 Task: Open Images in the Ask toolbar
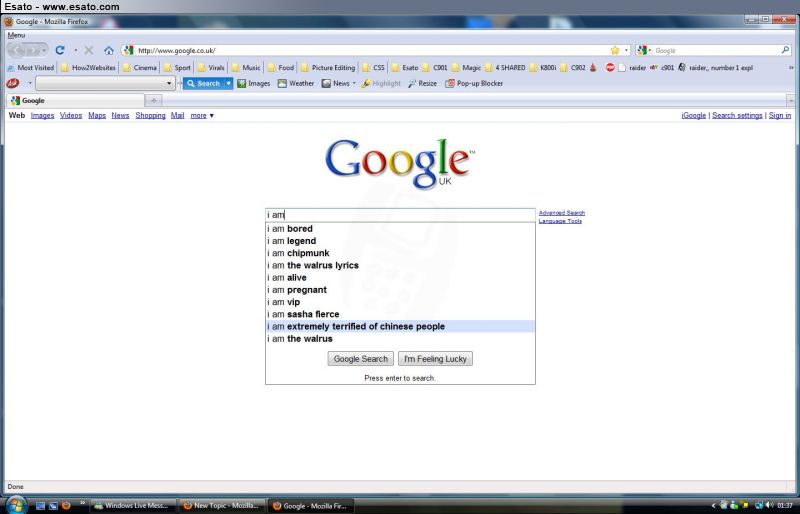(x=254, y=83)
